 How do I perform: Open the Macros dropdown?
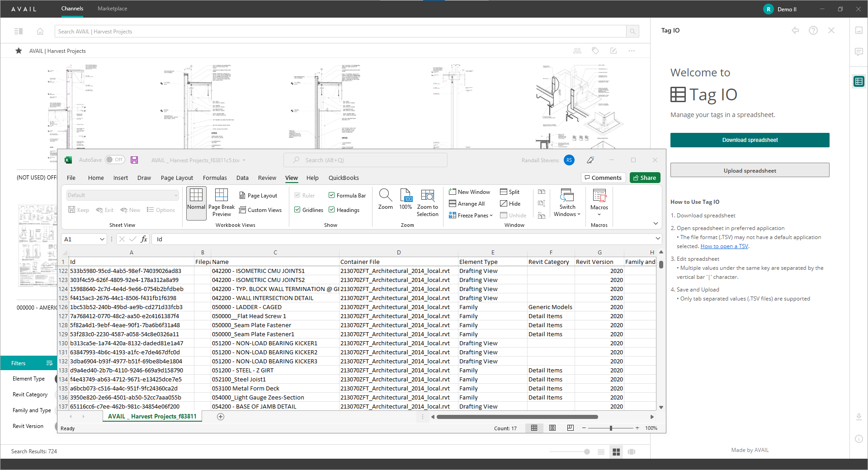(x=599, y=203)
